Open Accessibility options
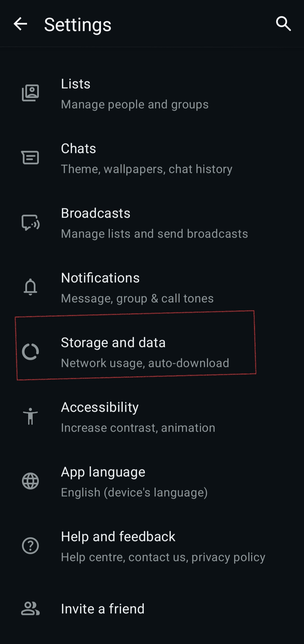 138,417
